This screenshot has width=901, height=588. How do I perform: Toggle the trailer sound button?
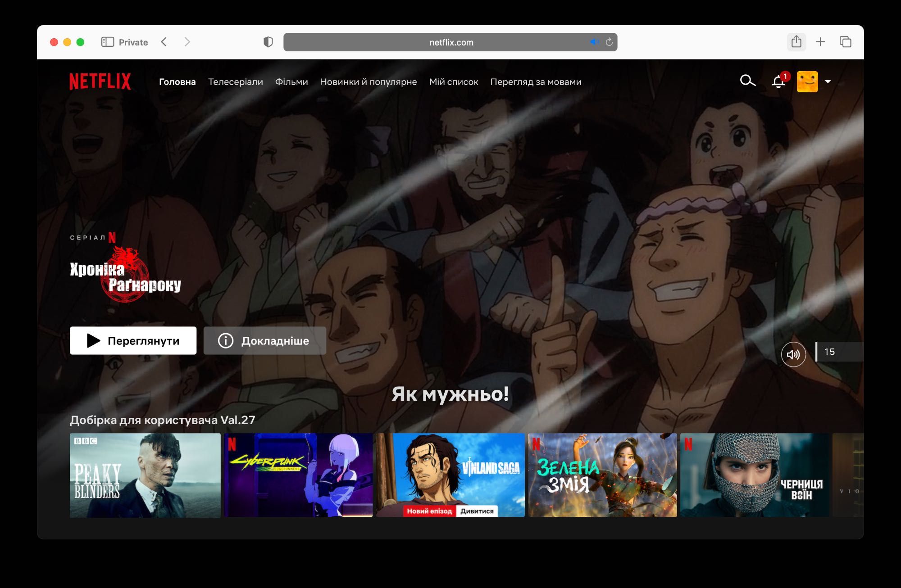793,354
